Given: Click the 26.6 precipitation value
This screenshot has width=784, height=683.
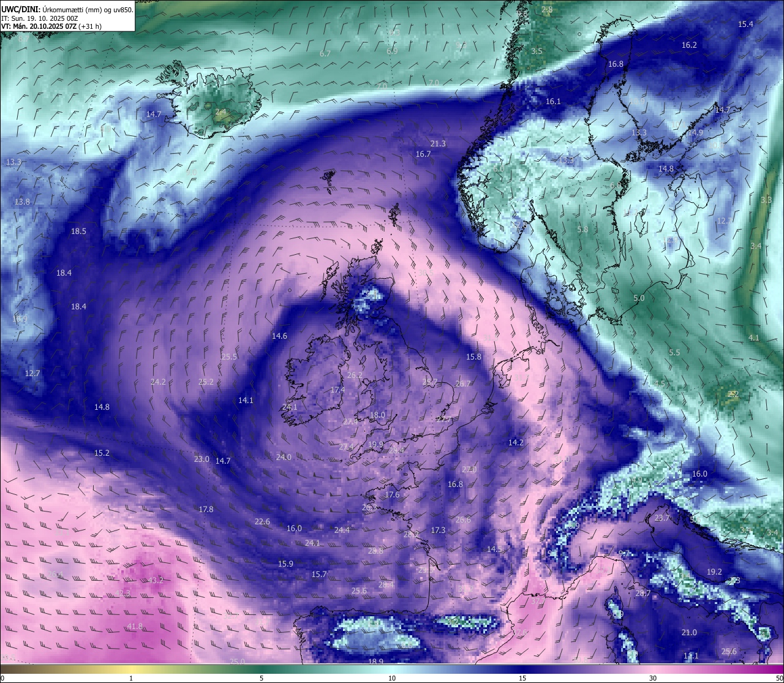Looking at the screenshot, I should [x=463, y=519].
